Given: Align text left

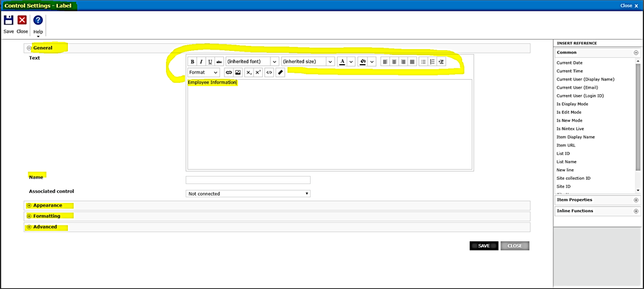Looking at the screenshot, I should pyautogui.click(x=385, y=62).
